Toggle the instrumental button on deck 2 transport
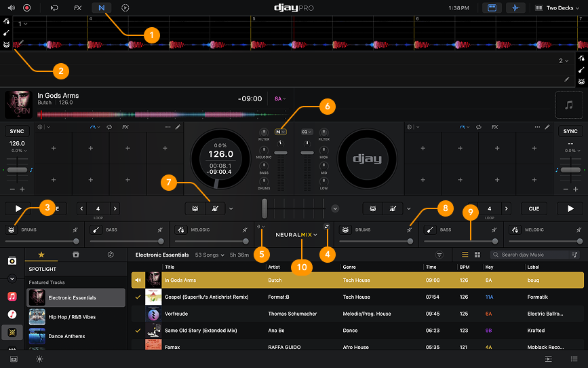 (393, 208)
